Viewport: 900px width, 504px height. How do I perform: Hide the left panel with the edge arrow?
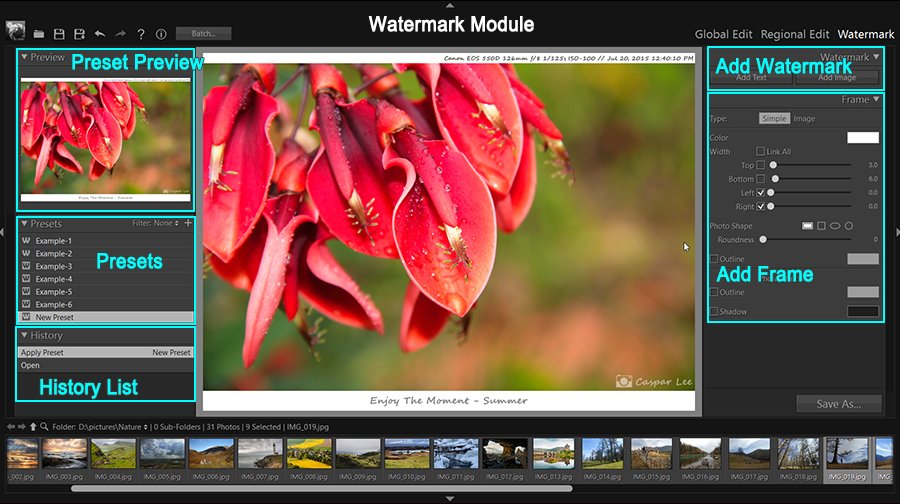pos(2,232)
